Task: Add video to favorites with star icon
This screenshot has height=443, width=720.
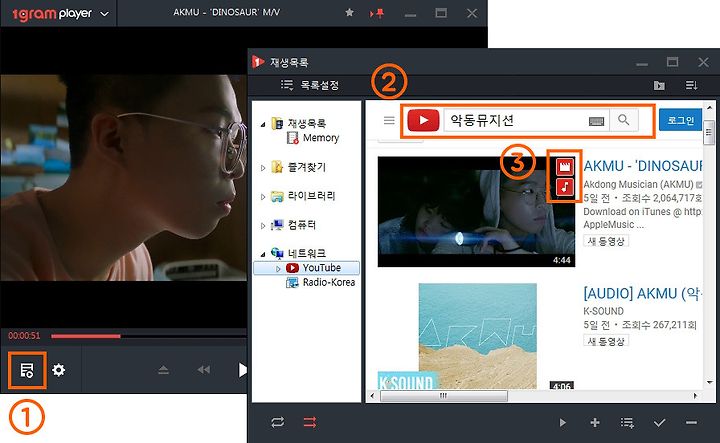Action: 349,13
